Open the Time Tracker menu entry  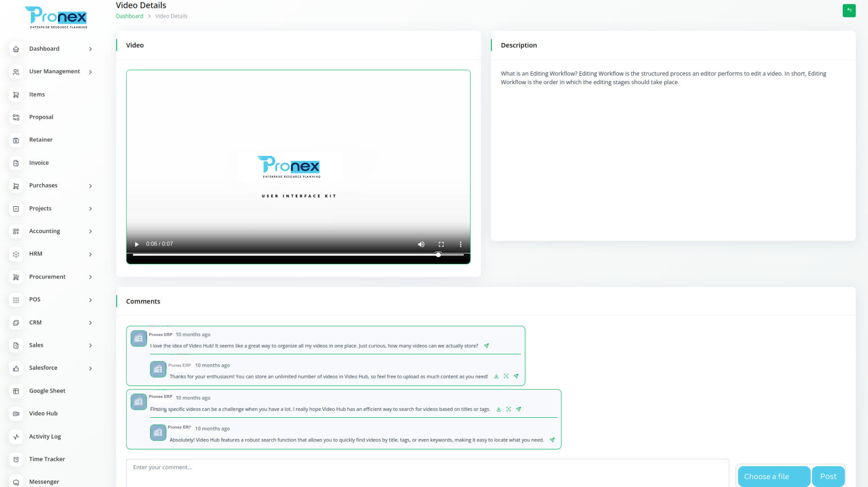(x=47, y=459)
